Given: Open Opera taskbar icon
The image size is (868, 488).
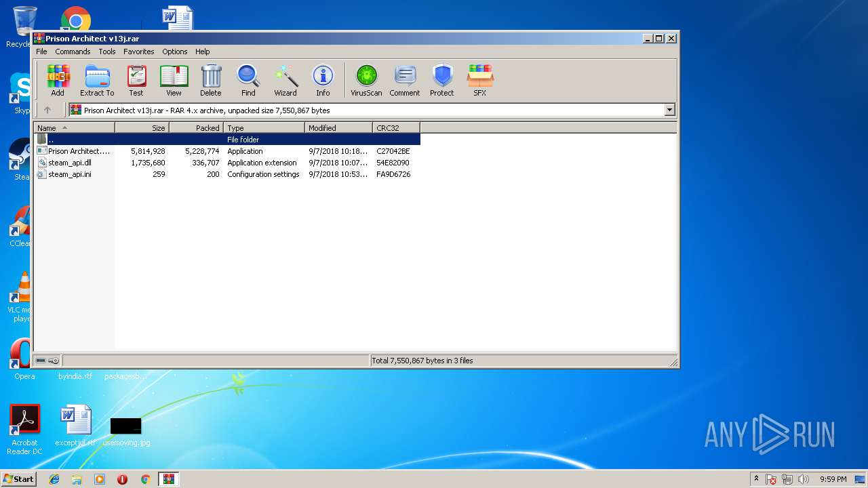Looking at the screenshot, I should [x=122, y=479].
